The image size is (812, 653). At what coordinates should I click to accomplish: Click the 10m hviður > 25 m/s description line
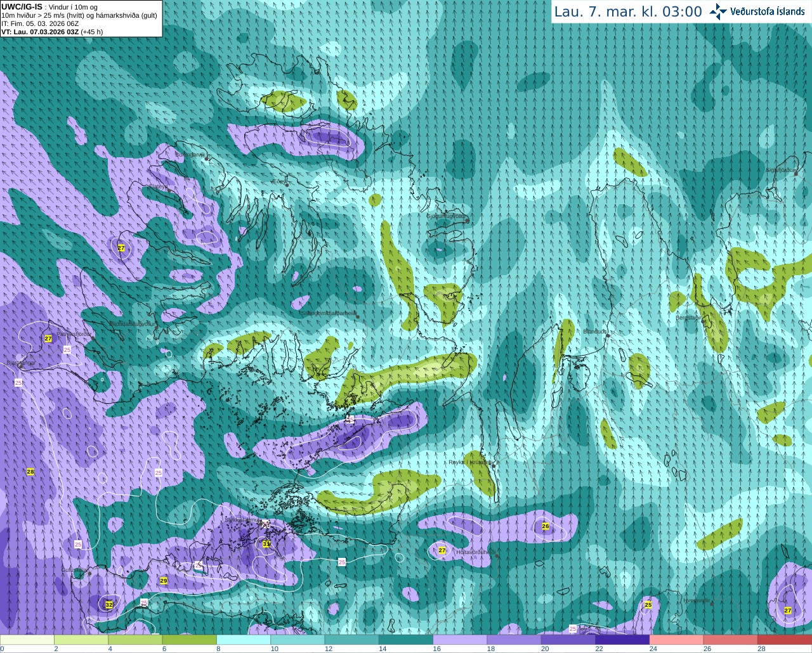point(79,15)
